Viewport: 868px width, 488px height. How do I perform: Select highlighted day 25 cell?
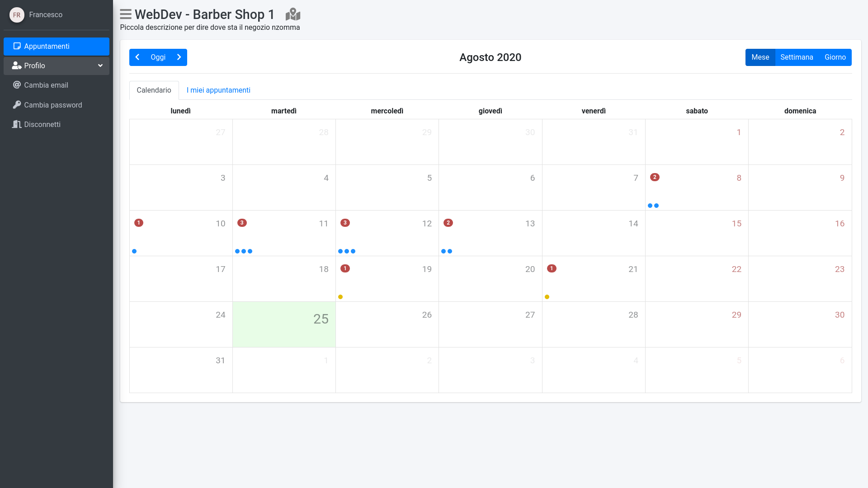pos(284,324)
